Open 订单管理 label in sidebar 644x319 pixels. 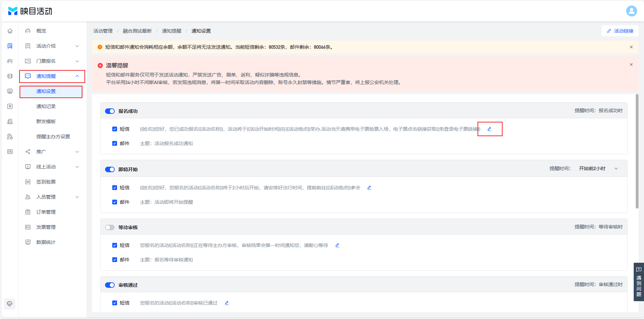[x=46, y=212]
